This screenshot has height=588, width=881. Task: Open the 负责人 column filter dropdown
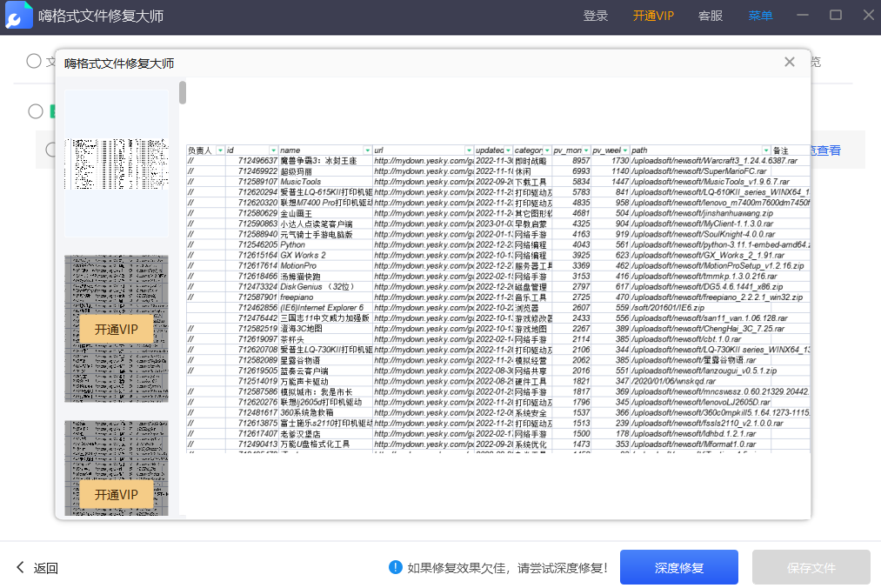click(x=220, y=150)
